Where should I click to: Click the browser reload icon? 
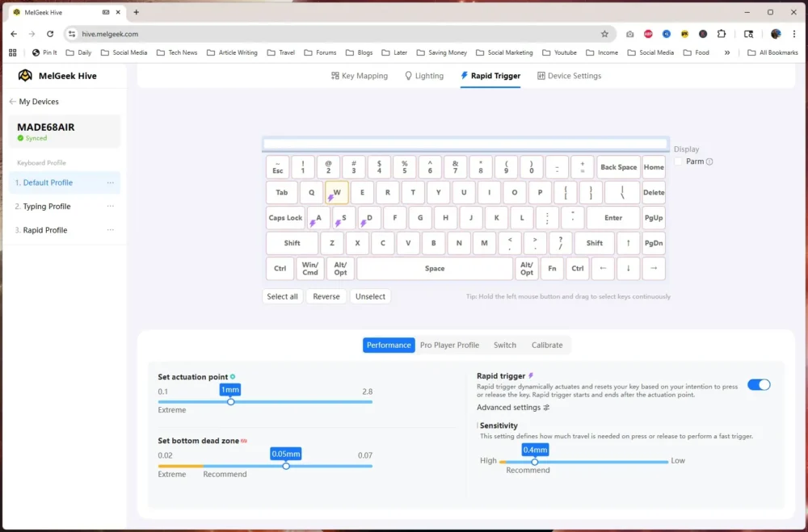click(x=50, y=34)
